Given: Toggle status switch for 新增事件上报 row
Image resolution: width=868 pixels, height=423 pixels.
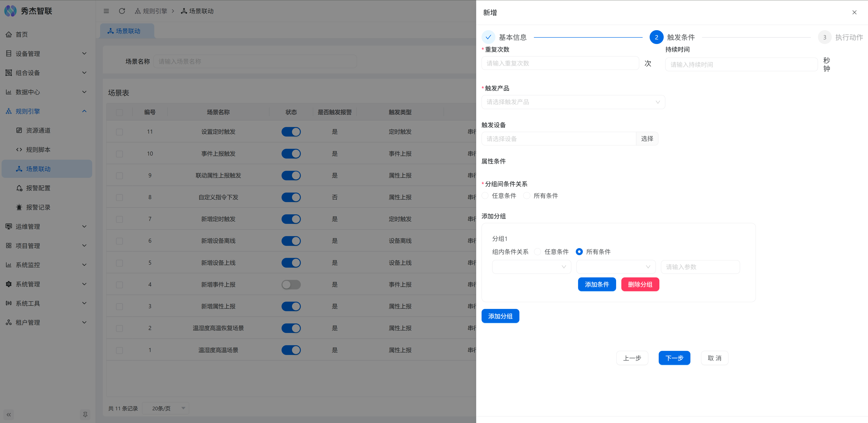Looking at the screenshot, I should pyautogui.click(x=291, y=285).
